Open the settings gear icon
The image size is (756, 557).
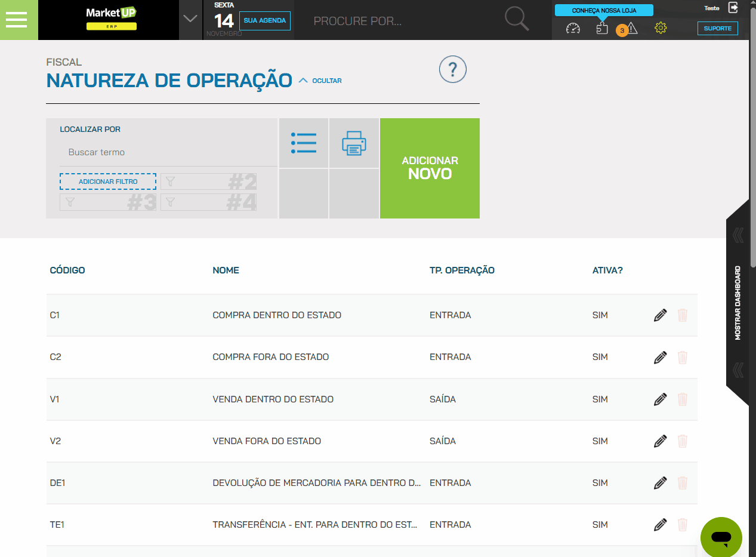coord(661,28)
